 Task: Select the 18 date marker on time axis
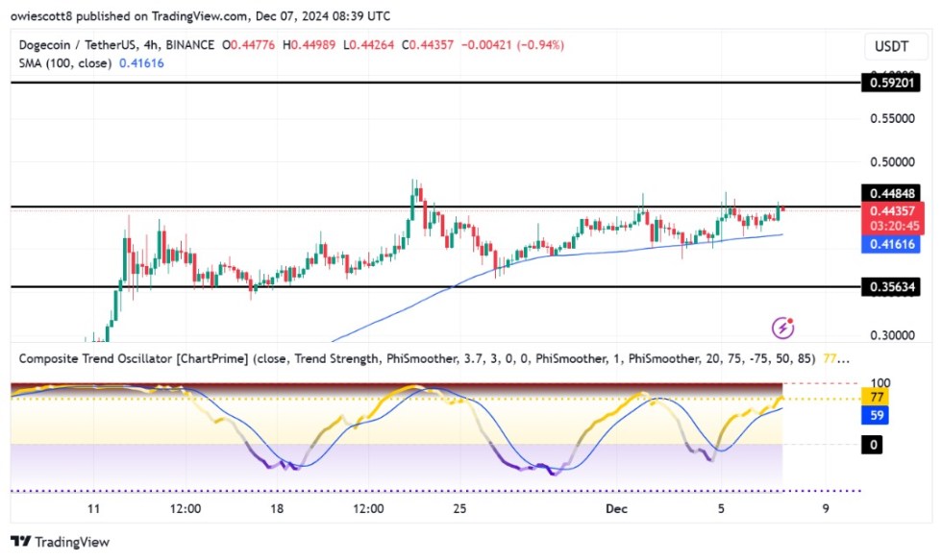pyautogui.click(x=277, y=509)
